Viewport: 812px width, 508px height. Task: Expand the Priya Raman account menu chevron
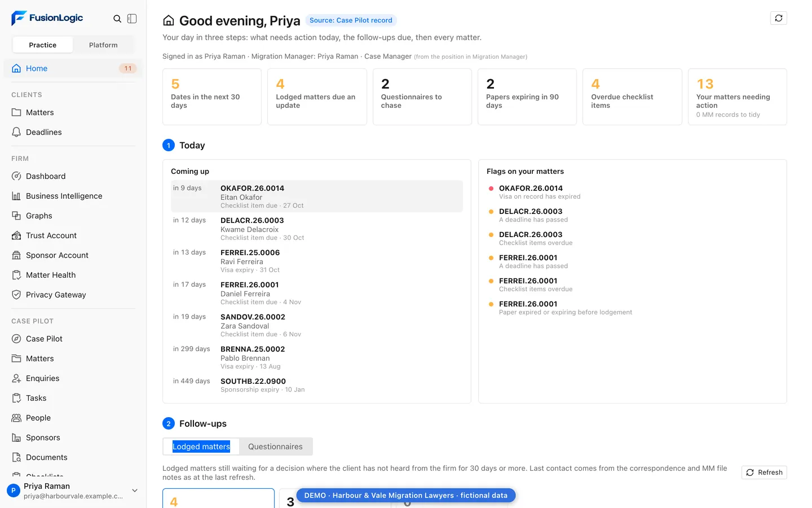(x=135, y=491)
